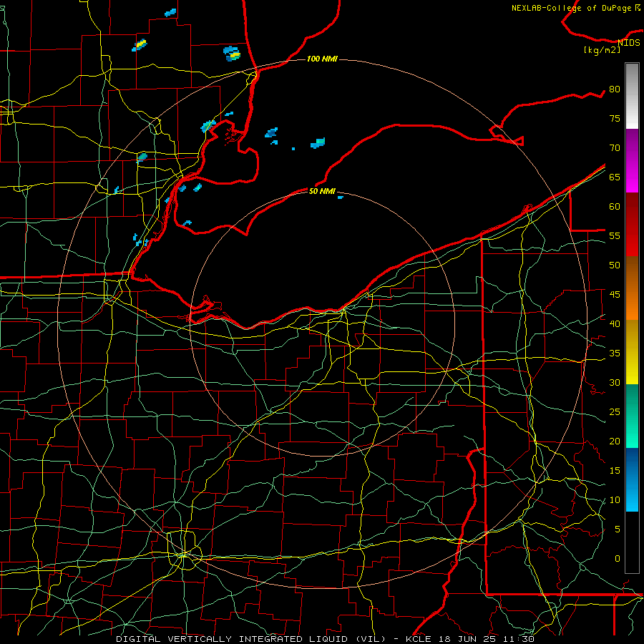
Task: Click legend scale value 80
Action: [615, 89]
